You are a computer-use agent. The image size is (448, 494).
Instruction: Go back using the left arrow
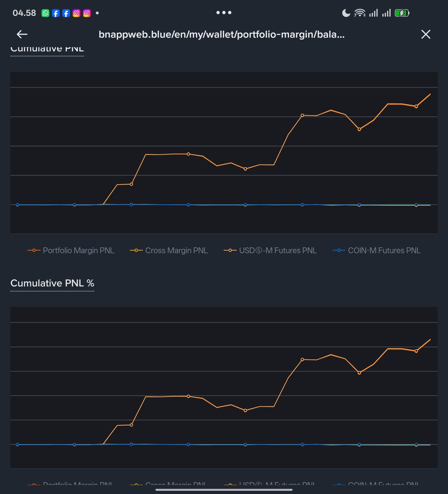(x=22, y=35)
